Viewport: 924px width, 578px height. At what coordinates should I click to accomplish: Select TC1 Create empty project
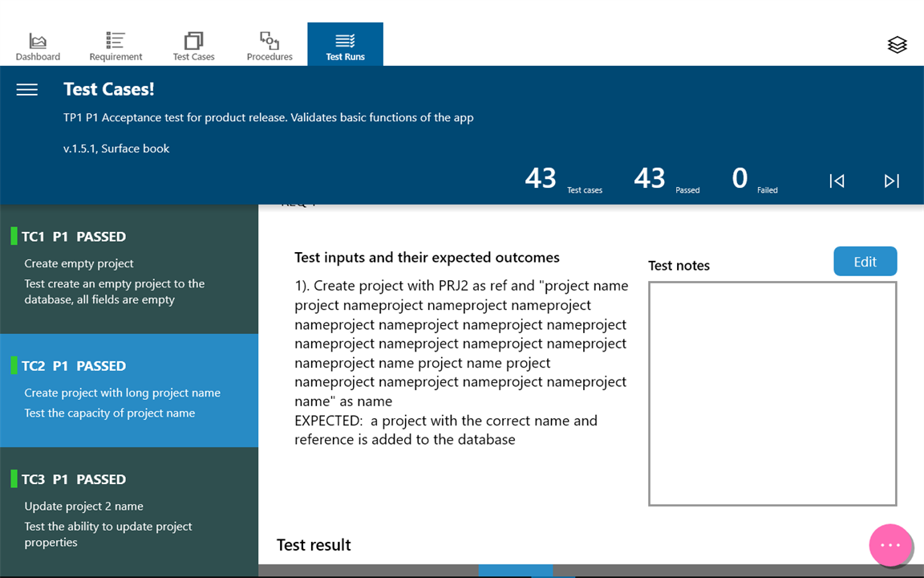click(129, 269)
